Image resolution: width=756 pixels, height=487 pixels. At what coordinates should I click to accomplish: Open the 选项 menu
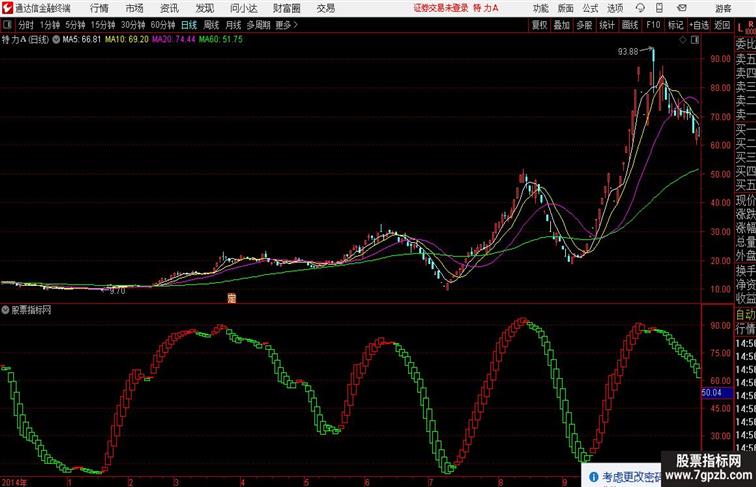[x=615, y=8]
